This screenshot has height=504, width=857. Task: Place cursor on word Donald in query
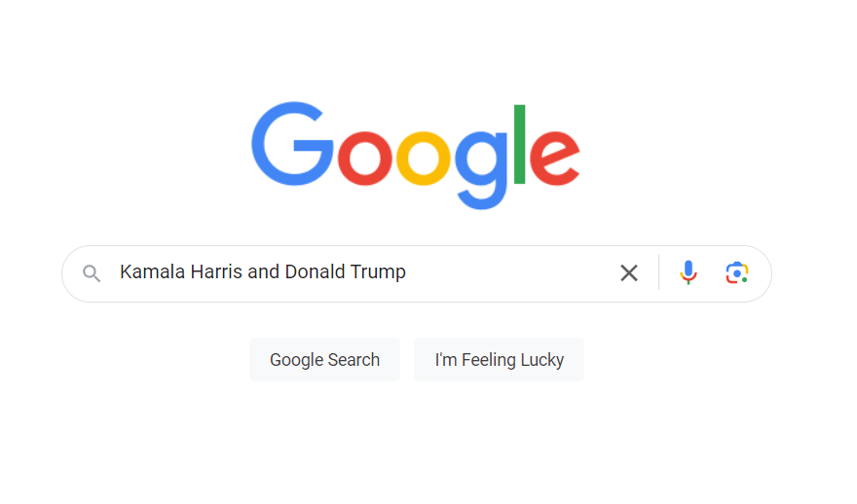click(x=315, y=271)
